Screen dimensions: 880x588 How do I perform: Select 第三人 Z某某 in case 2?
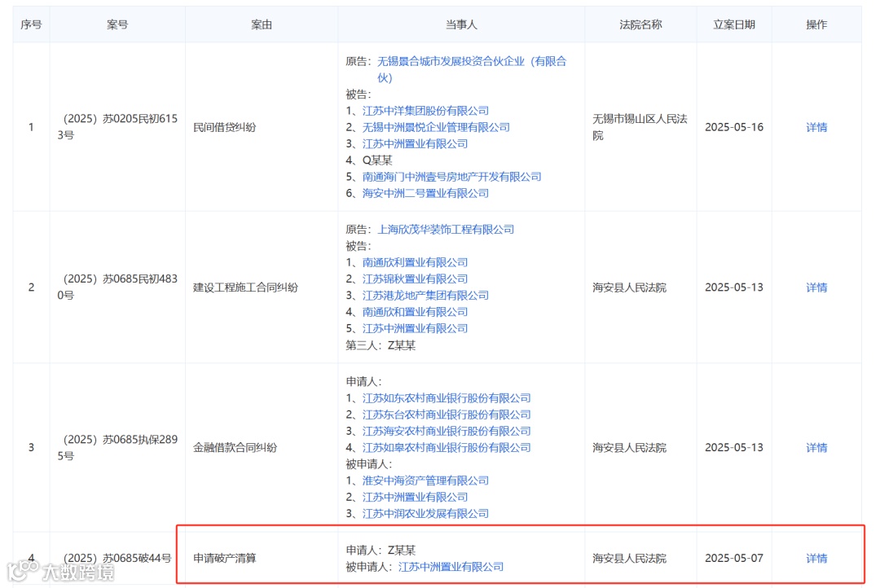(x=401, y=345)
